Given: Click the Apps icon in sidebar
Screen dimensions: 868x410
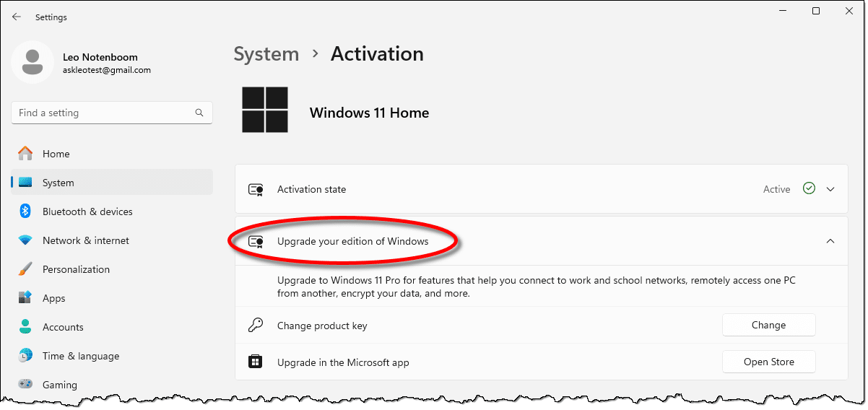Looking at the screenshot, I should tap(25, 298).
